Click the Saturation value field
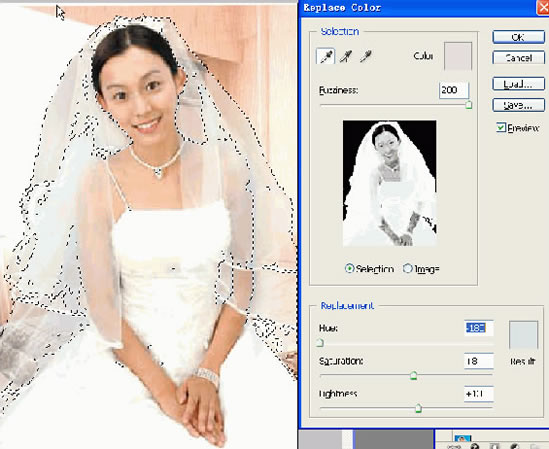This screenshot has width=549, height=449. [x=479, y=361]
